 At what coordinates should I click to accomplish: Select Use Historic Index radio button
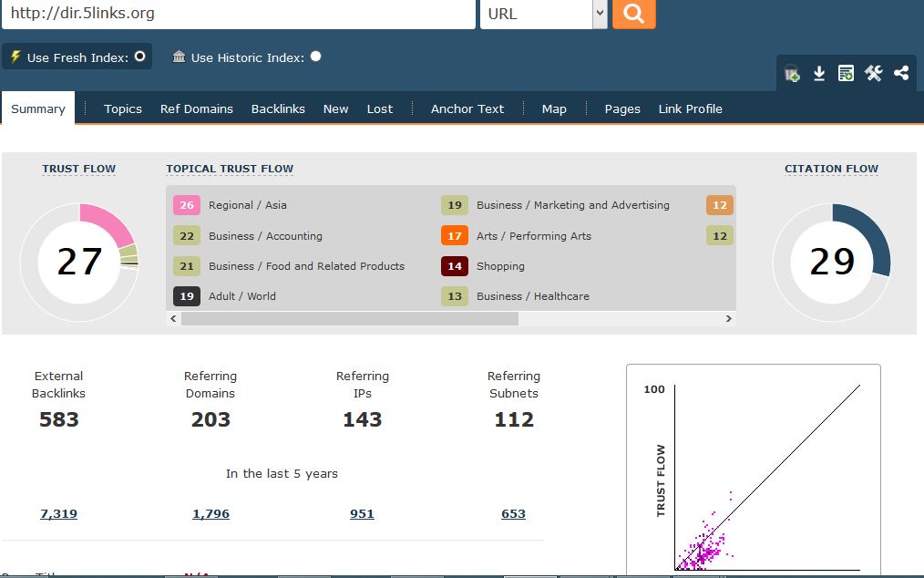click(316, 56)
